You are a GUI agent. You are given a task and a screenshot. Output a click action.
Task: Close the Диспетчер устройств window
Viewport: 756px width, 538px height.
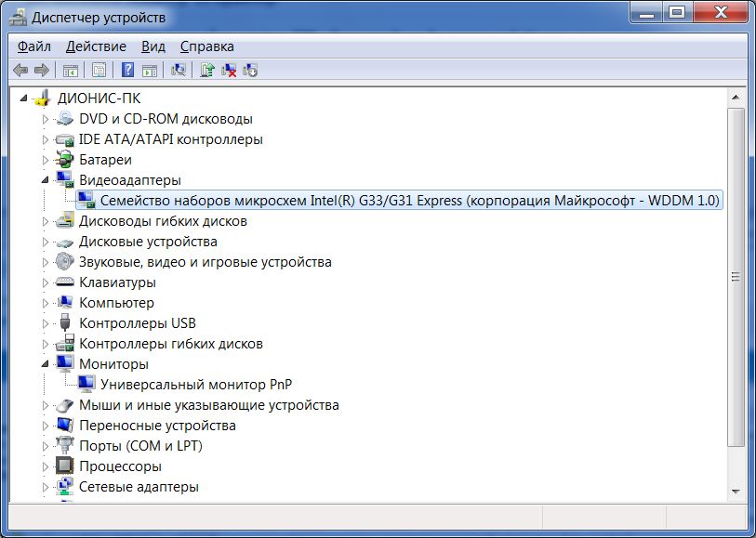[722, 12]
